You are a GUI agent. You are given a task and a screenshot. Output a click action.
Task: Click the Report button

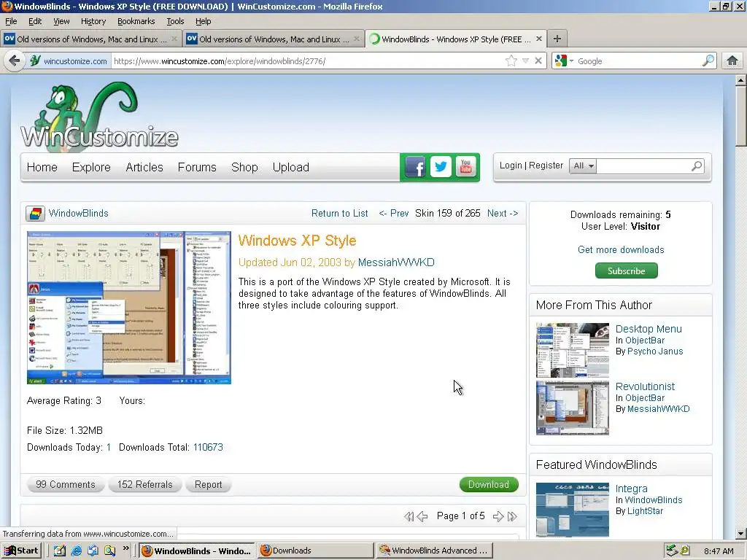click(x=208, y=484)
